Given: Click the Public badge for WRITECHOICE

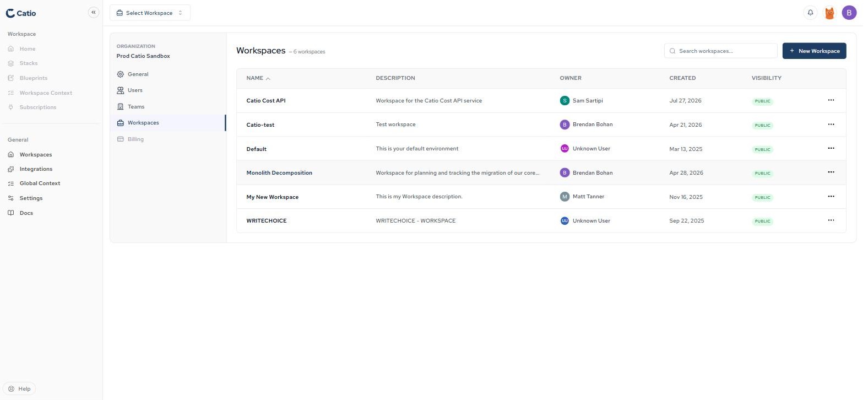Looking at the screenshot, I should tap(763, 221).
